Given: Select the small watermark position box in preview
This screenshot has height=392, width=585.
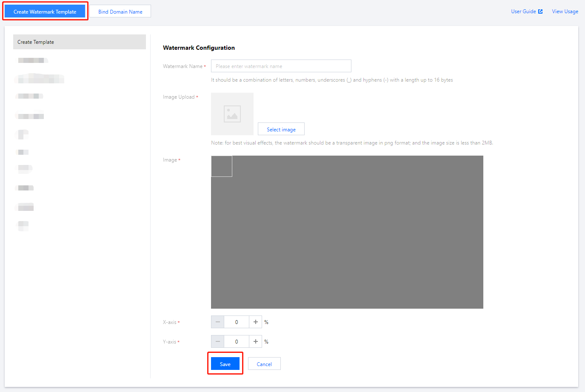Looking at the screenshot, I should [222, 166].
